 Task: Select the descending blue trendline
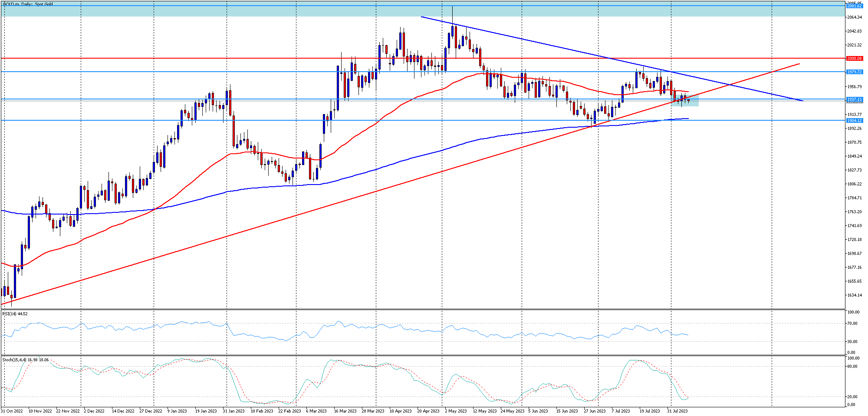612,59
